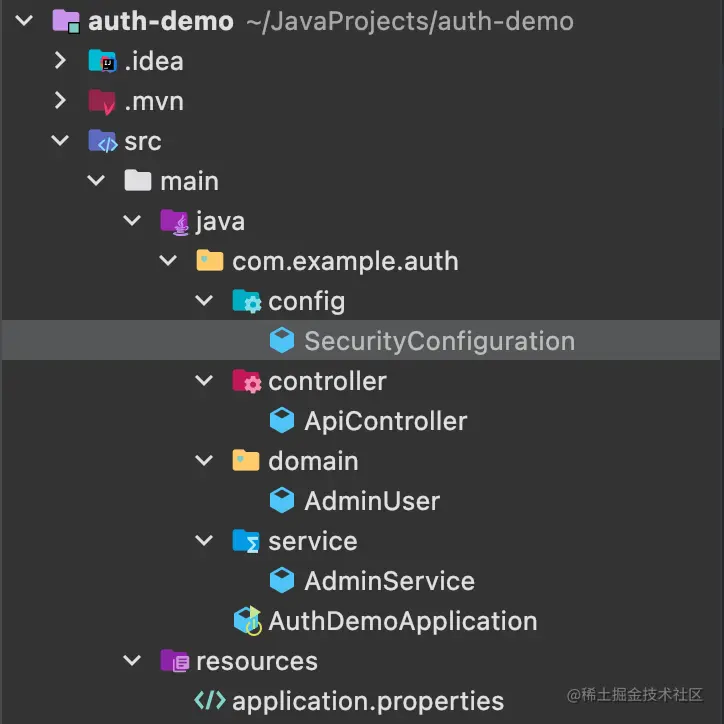Expand the .idea folder
This screenshot has height=724, width=724.
(60, 61)
